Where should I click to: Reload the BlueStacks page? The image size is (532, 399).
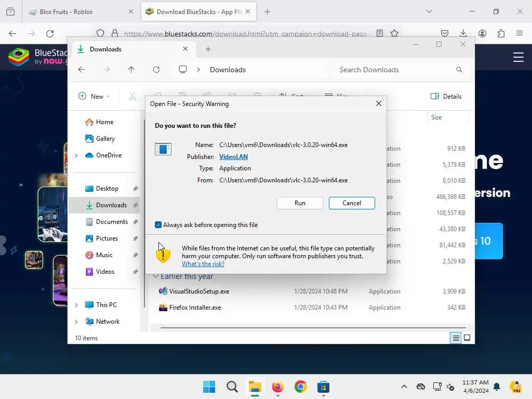[x=50, y=33]
